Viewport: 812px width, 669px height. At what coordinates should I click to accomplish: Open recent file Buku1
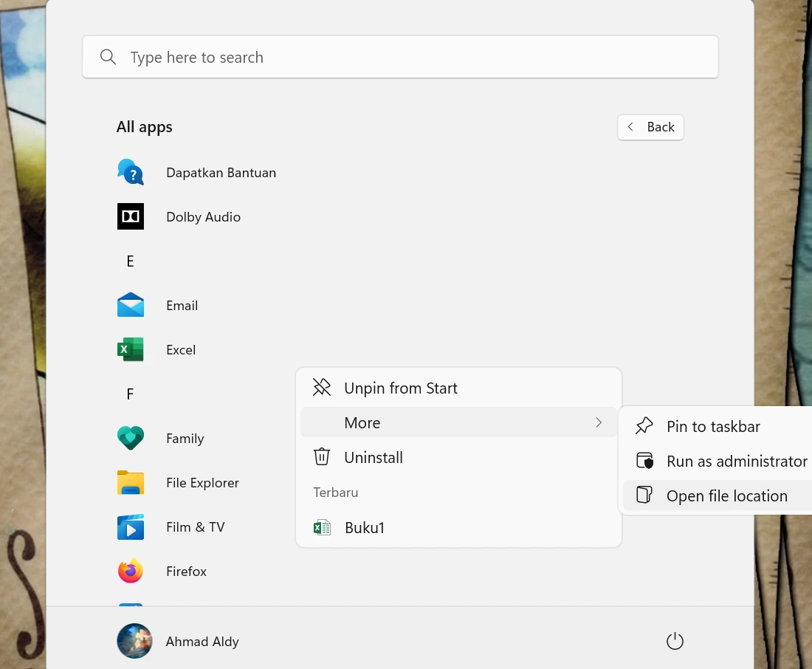pyautogui.click(x=458, y=527)
